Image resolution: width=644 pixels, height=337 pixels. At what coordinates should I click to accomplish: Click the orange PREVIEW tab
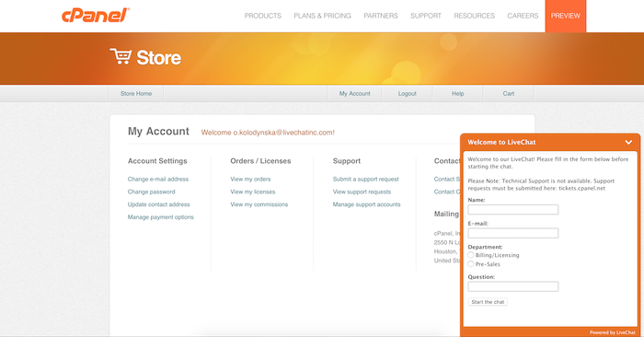click(566, 16)
